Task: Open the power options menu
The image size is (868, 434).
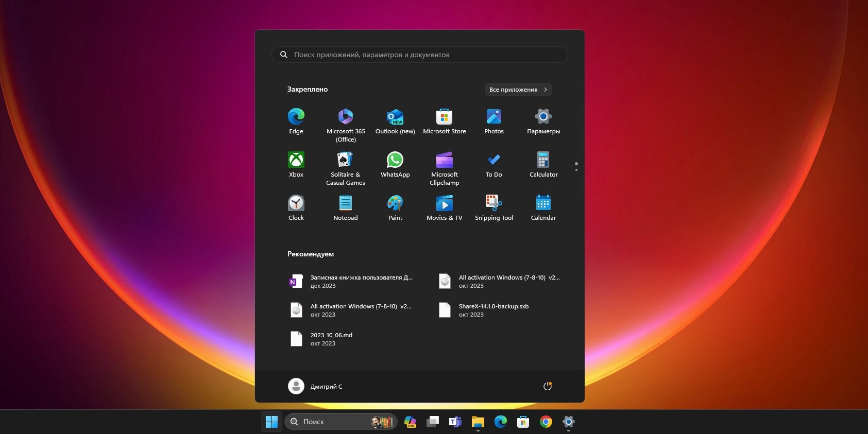Action: pyautogui.click(x=547, y=386)
